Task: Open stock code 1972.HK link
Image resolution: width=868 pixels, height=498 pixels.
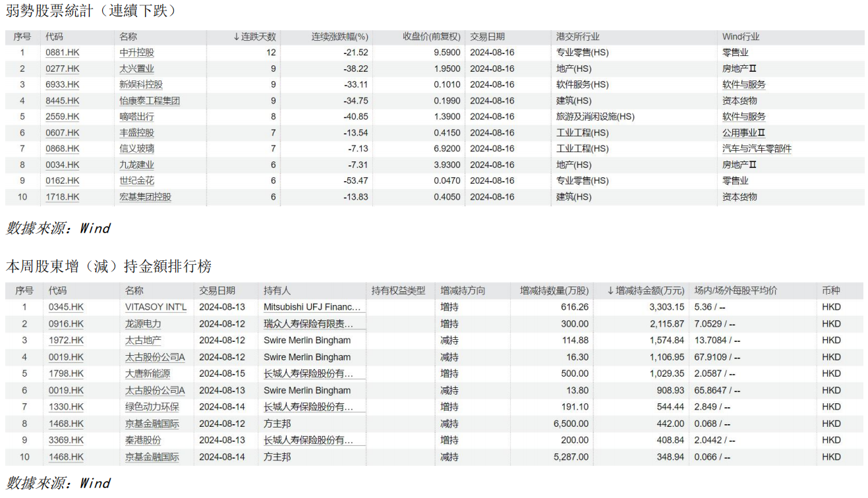Action: pyautogui.click(x=66, y=341)
